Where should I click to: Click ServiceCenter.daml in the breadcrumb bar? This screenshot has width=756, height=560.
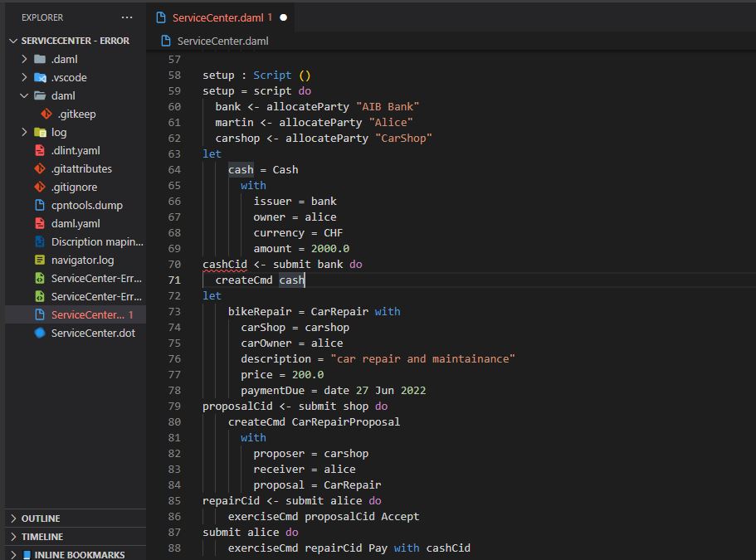222,41
